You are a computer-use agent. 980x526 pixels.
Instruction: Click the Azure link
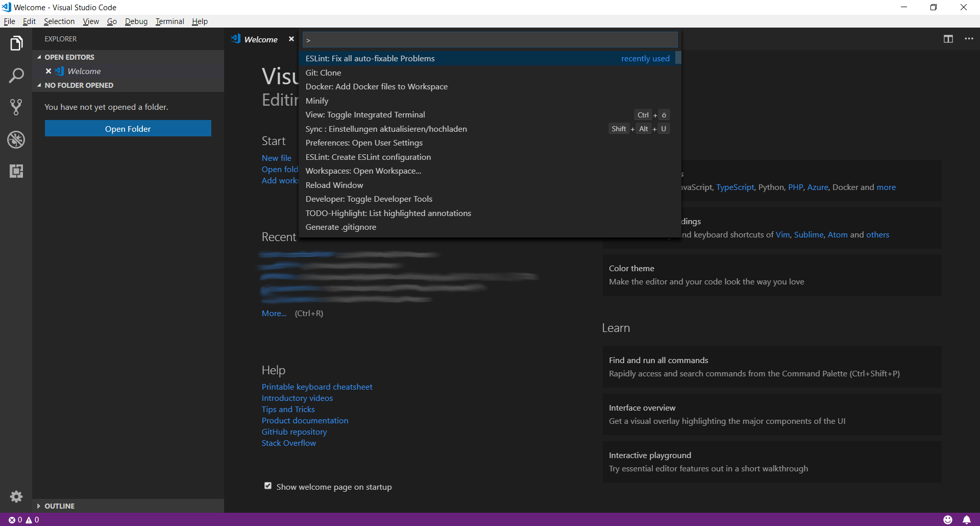pyautogui.click(x=818, y=187)
